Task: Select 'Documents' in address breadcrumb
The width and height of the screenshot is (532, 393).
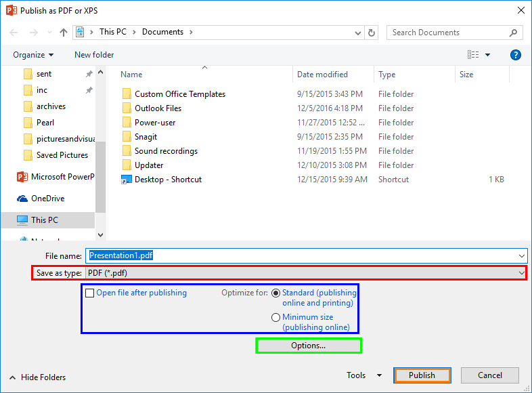Action: click(162, 32)
